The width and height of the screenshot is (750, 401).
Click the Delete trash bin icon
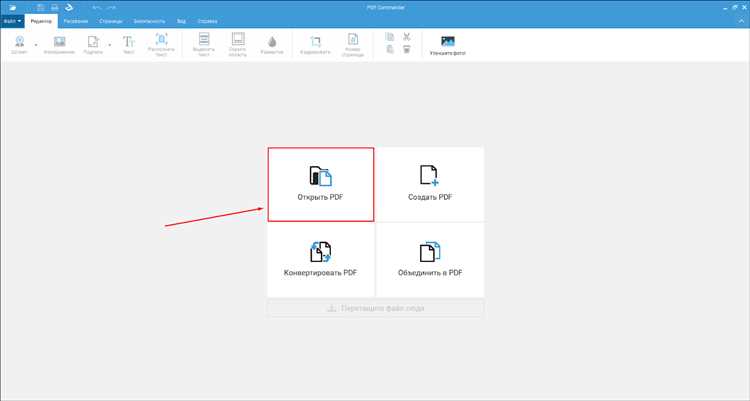[407, 49]
